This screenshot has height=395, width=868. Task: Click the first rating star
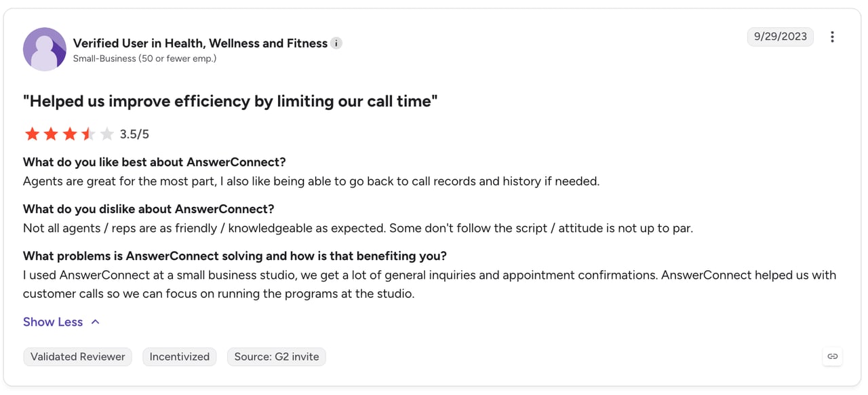pos(32,134)
